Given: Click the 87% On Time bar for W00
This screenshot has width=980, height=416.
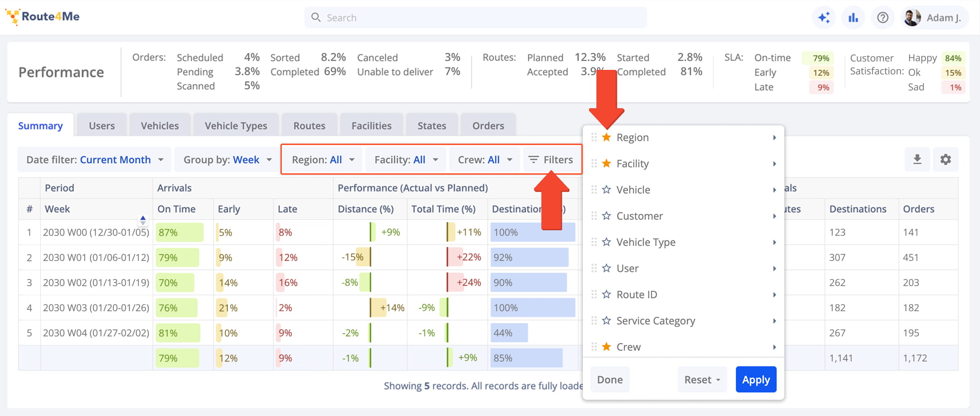Looking at the screenshot, I should point(179,232).
